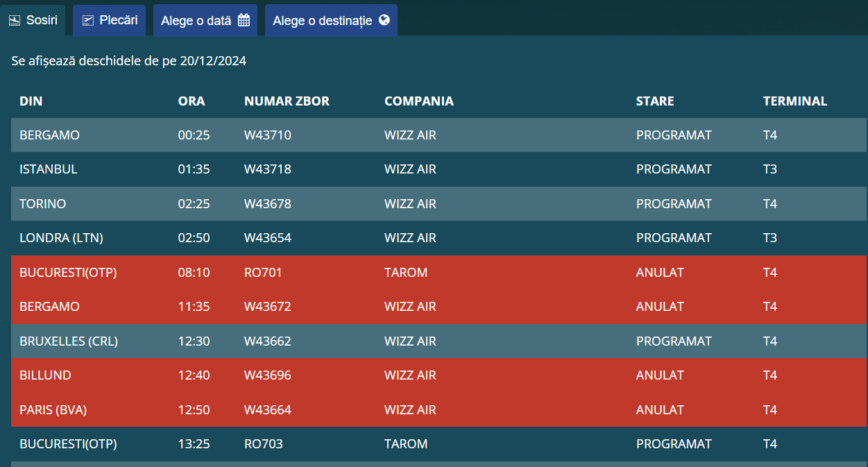
Task: Click the ANULAT status for flight RO701
Action: pos(660,273)
